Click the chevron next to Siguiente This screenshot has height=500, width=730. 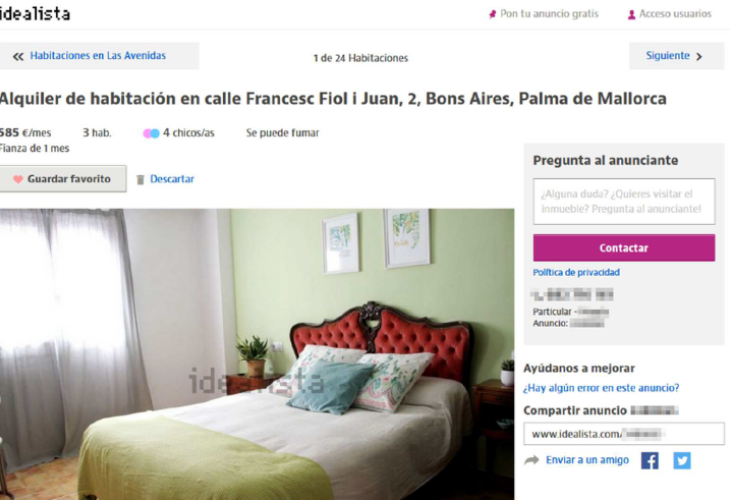[x=698, y=57]
